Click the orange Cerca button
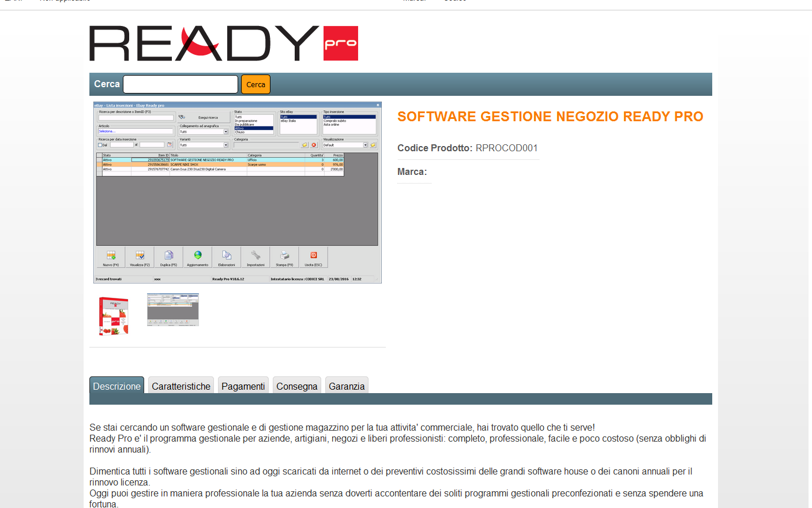 click(255, 84)
